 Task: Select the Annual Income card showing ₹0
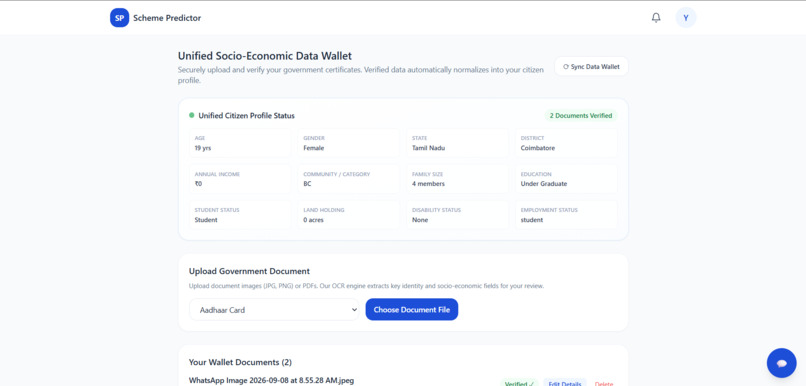pos(240,179)
